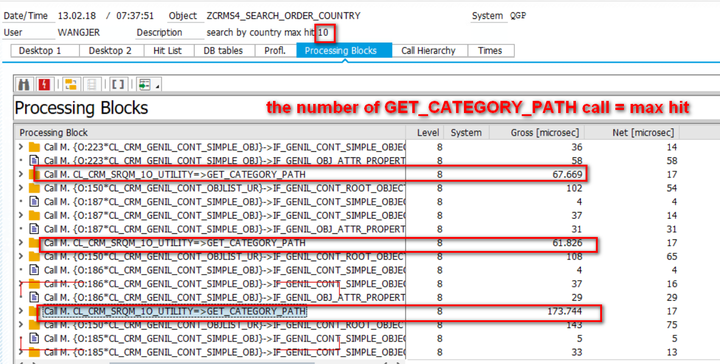Select second GET_CATEGORY_PATH row text, gross 61.826
This screenshot has height=364, width=720.
pos(174,243)
